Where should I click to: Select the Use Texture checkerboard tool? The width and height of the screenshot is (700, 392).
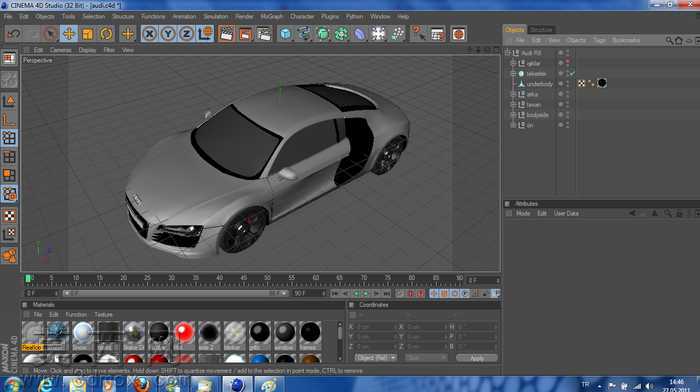point(9,216)
